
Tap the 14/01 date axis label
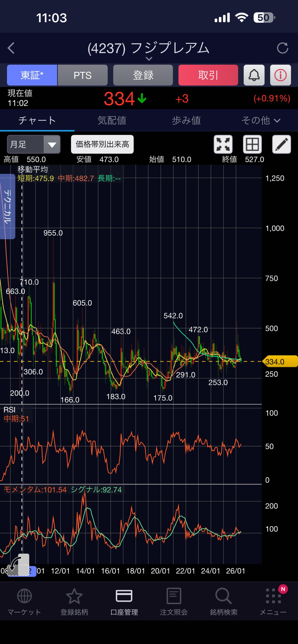tap(85, 571)
